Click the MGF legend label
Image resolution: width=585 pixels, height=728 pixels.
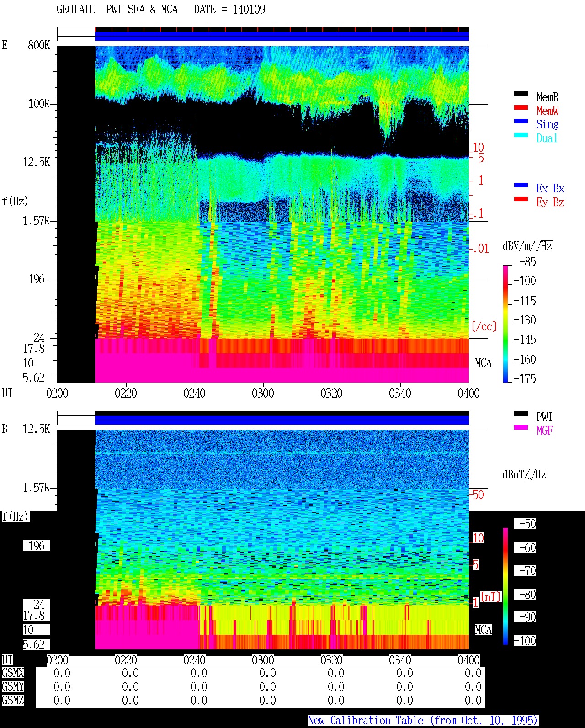click(544, 430)
